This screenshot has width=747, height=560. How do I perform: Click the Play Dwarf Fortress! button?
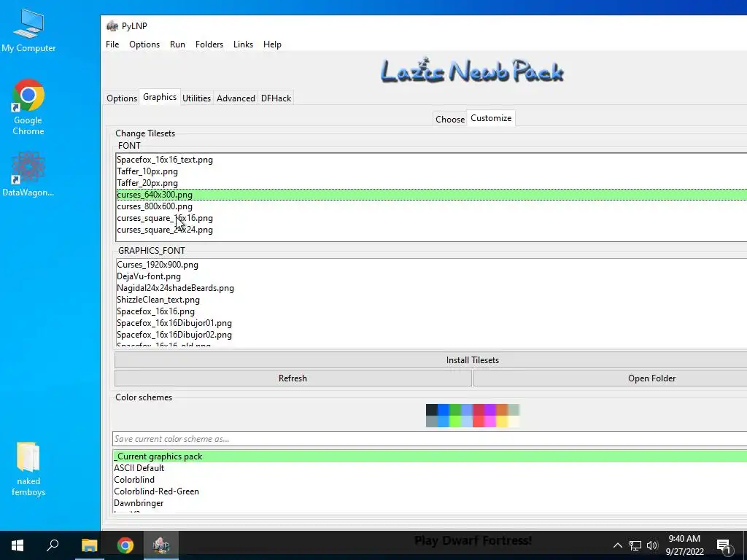point(473,540)
